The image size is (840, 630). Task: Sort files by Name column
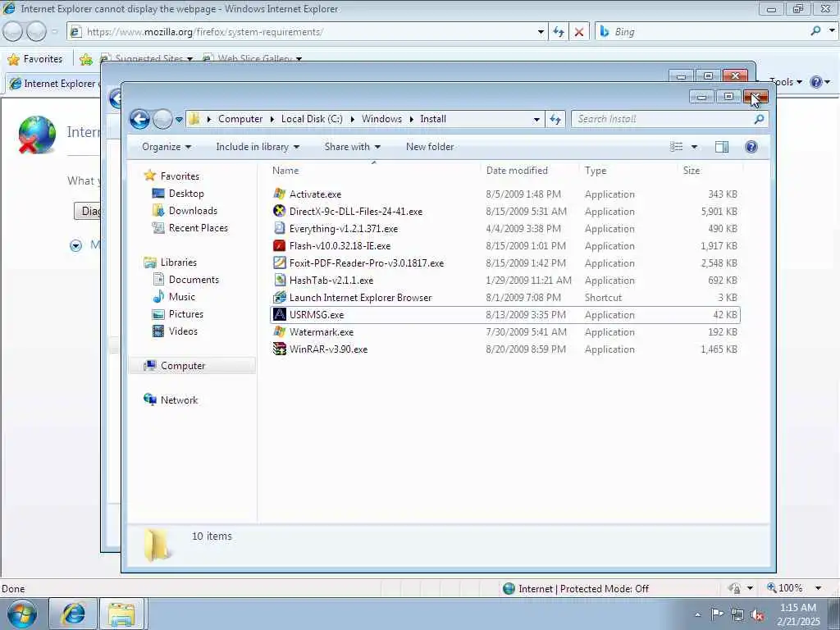[285, 171]
